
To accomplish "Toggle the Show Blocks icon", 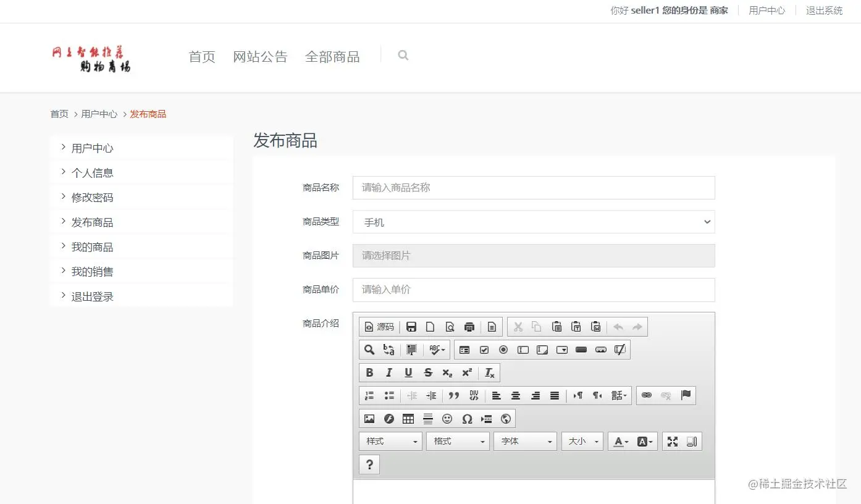I will 692,441.
